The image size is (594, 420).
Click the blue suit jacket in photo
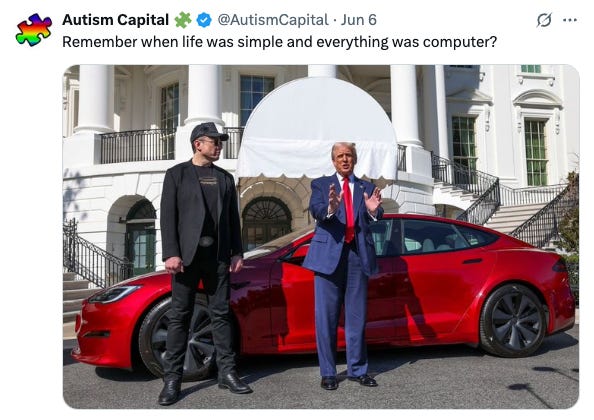(x=343, y=224)
